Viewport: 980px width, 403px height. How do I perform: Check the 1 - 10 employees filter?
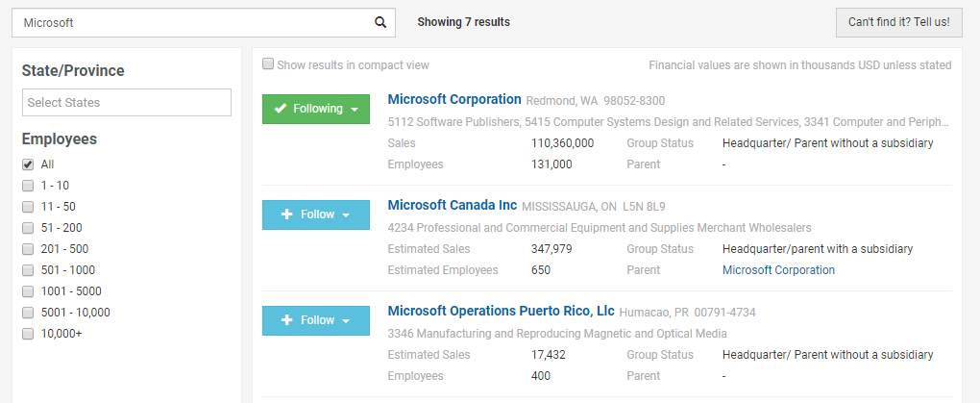pos(28,186)
